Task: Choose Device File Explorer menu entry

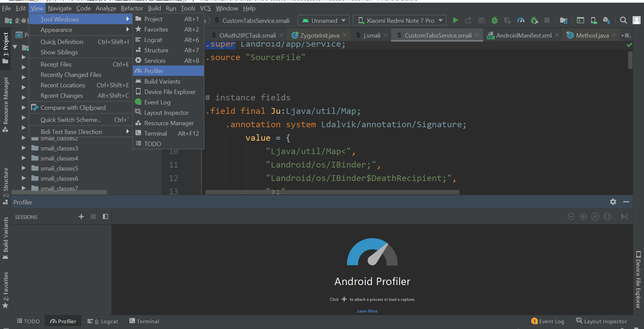Action: pyautogui.click(x=168, y=92)
